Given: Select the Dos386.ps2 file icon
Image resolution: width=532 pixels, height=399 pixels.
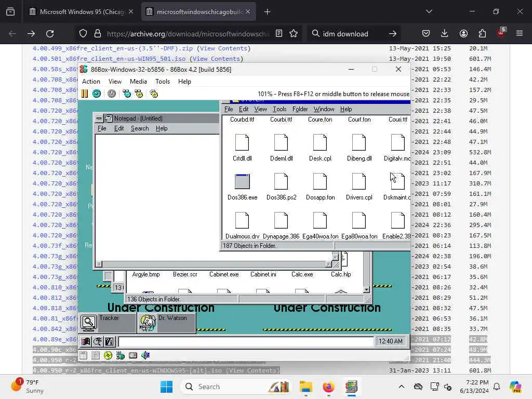Looking at the screenshot, I should point(281,181).
